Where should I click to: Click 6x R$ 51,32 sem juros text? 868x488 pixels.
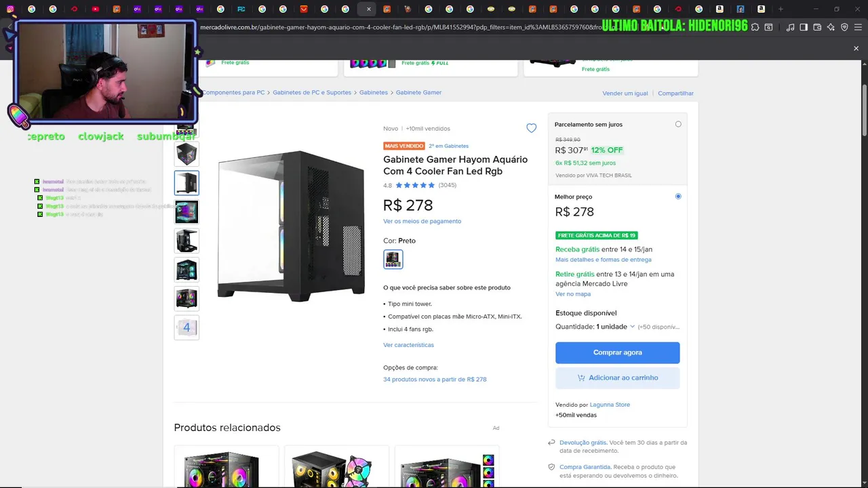click(x=585, y=163)
